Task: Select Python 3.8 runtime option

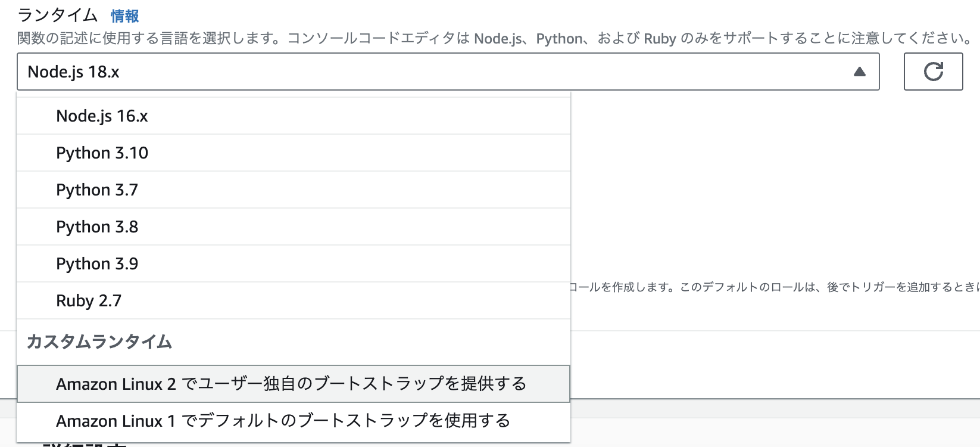Action: point(96,226)
